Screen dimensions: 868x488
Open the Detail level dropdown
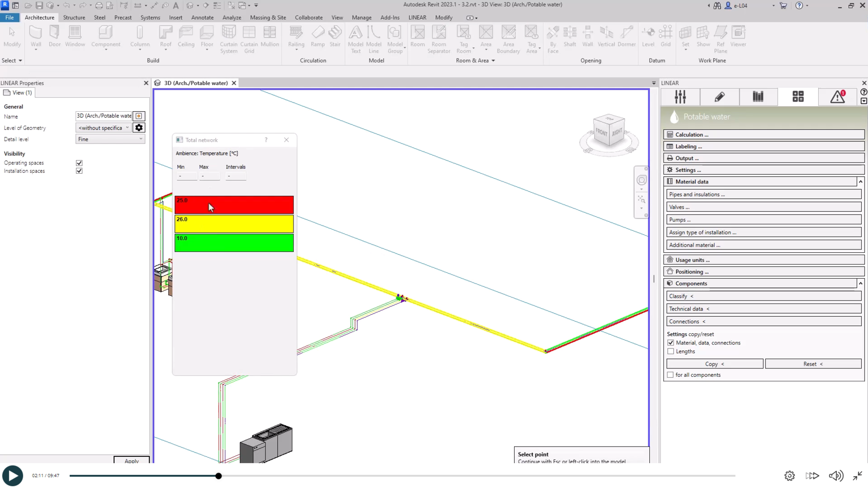click(x=110, y=139)
